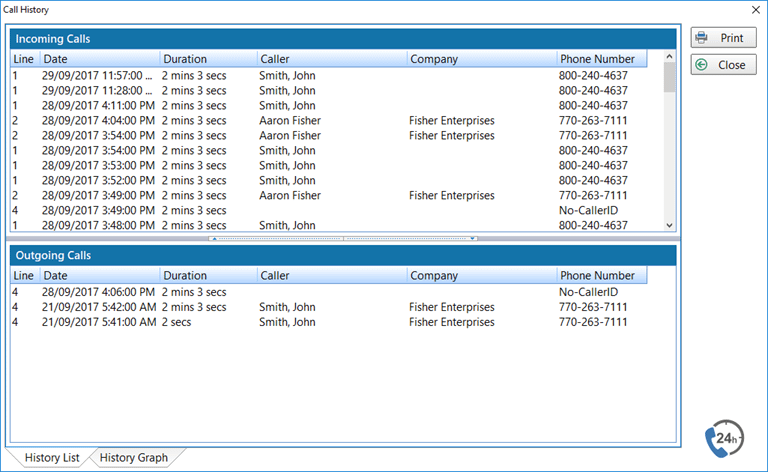
Task: Click Fisher Enterprises in the 5:42:00 AM outgoing row
Action: tap(452, 307)
